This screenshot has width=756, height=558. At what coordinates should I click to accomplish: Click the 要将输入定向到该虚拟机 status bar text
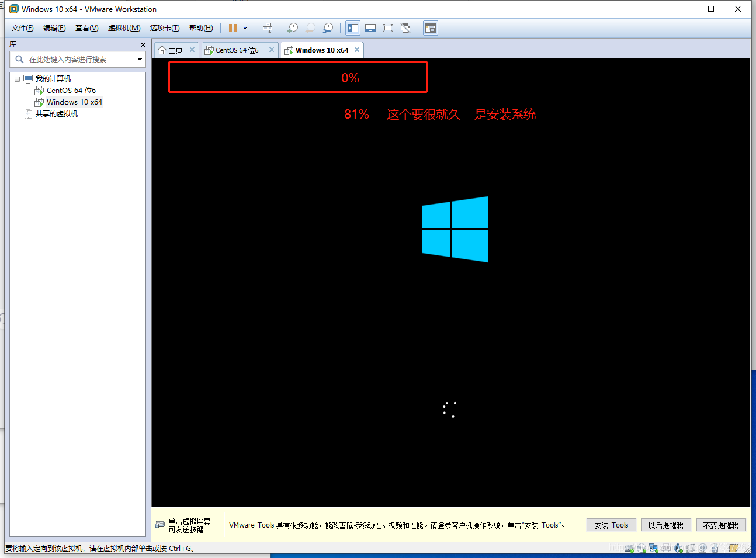pyautogui.click(x=100, y=549)
